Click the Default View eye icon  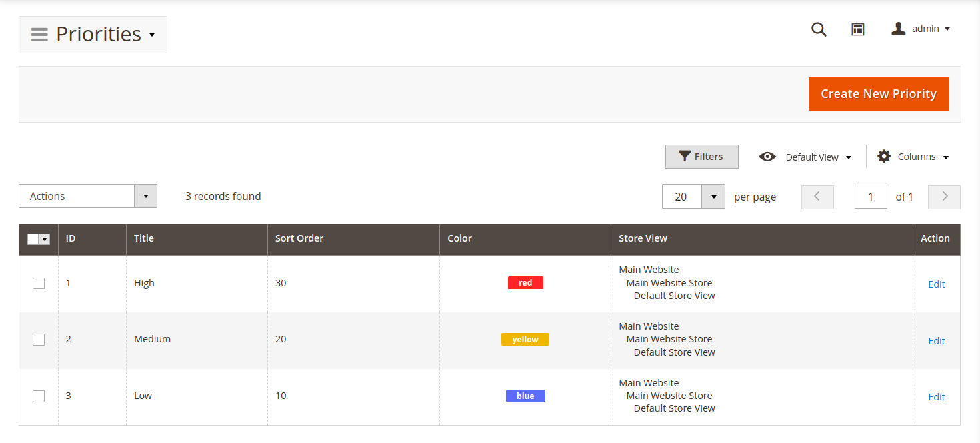coord(767,157)
